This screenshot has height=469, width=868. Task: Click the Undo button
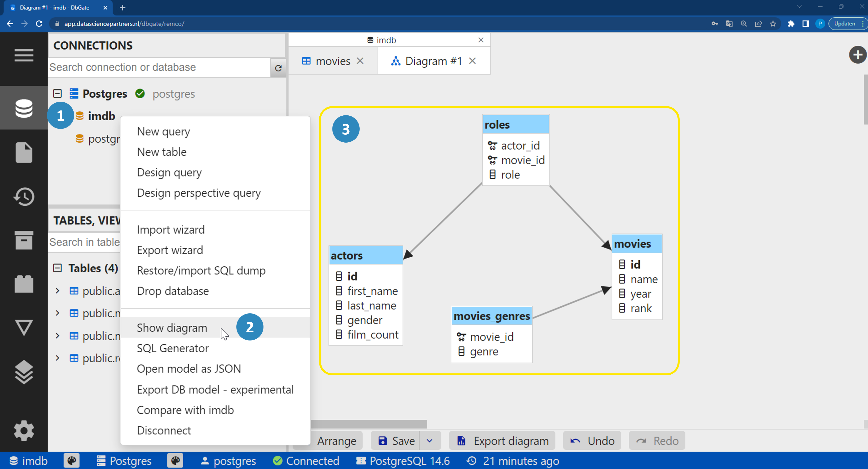[x=592, y=441]
